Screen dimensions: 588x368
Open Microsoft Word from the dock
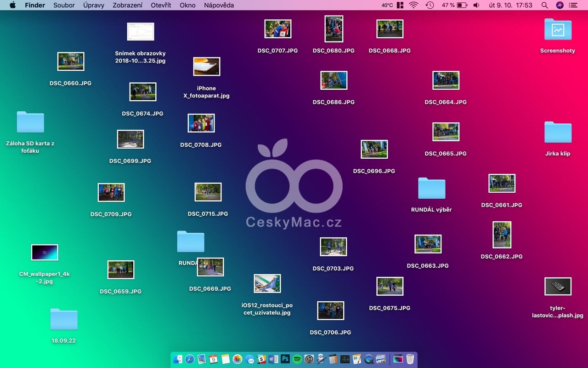point(273,359)
